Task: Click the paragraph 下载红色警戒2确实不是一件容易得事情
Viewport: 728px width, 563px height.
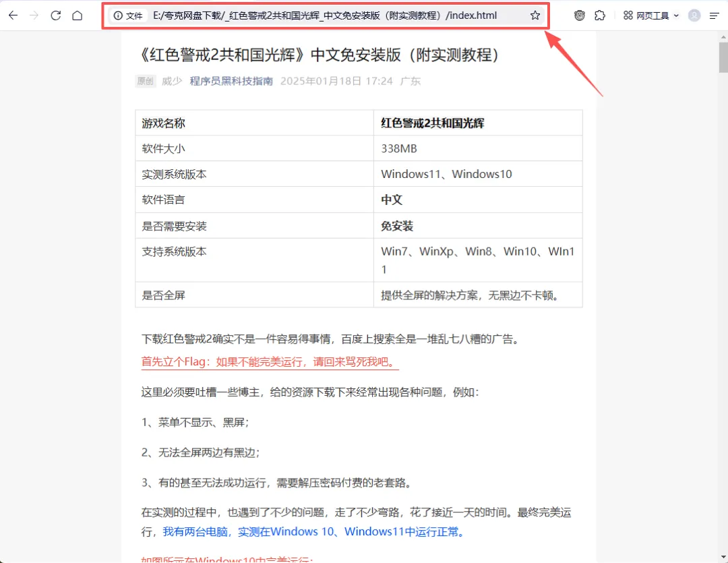Action: [330, 339]
